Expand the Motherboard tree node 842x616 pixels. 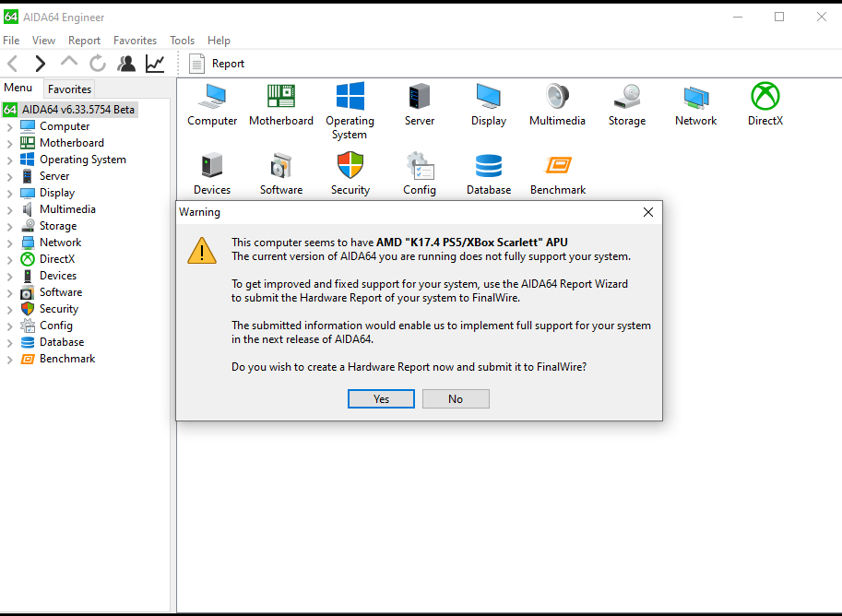point(9,144)
